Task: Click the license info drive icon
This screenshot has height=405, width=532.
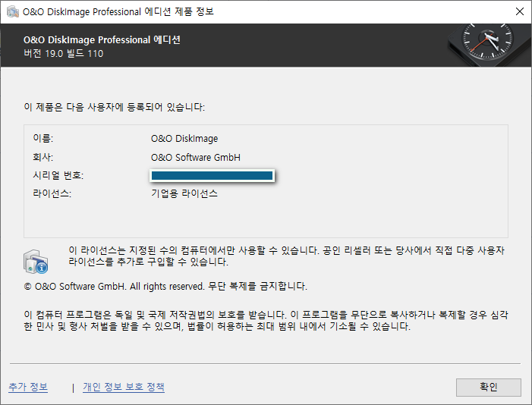Action: click(x=36, y=262)
